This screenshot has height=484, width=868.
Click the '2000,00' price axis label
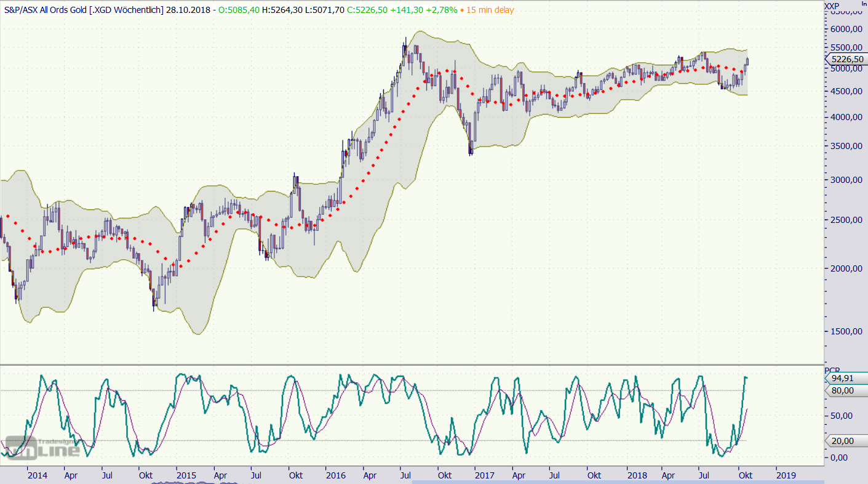coord(845,268)
